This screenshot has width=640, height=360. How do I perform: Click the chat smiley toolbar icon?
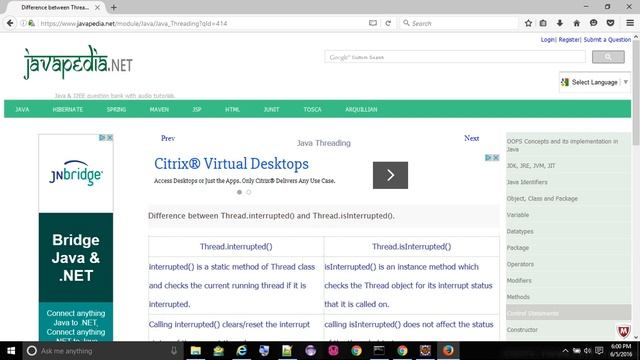click(x=593, y=23)
